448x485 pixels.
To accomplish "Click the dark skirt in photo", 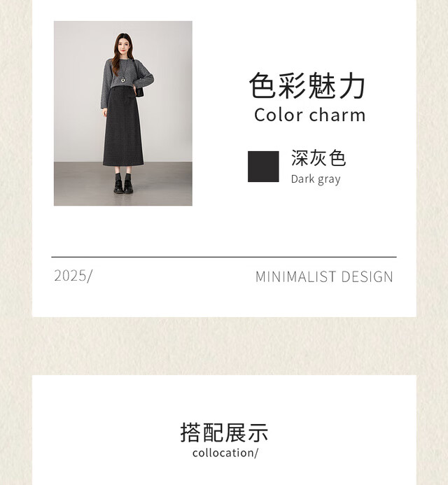I will coord(123,127).
